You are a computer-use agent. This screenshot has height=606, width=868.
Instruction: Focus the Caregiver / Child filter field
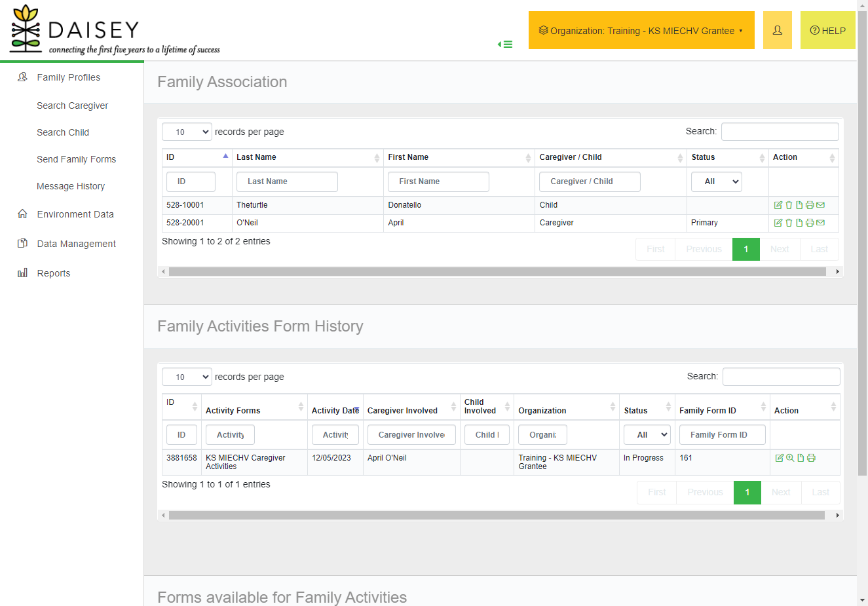point(590,181)
